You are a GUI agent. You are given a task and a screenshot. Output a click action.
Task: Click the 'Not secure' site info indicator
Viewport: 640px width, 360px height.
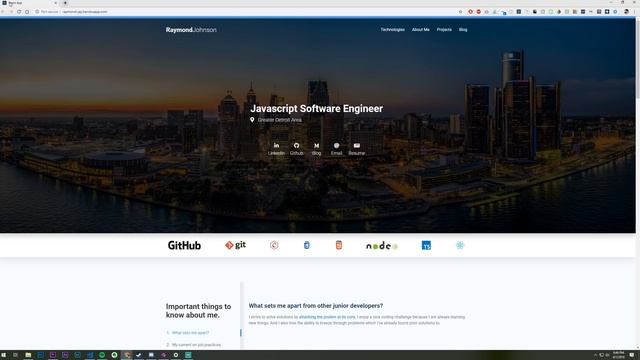pyautogui.click(x=47, y=12)
